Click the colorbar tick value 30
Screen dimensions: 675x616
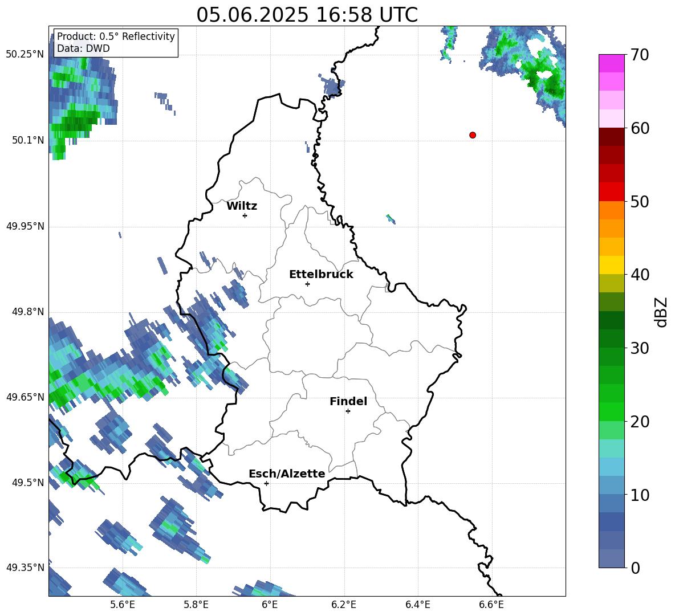pyautogui.click(x=640, y=348)
